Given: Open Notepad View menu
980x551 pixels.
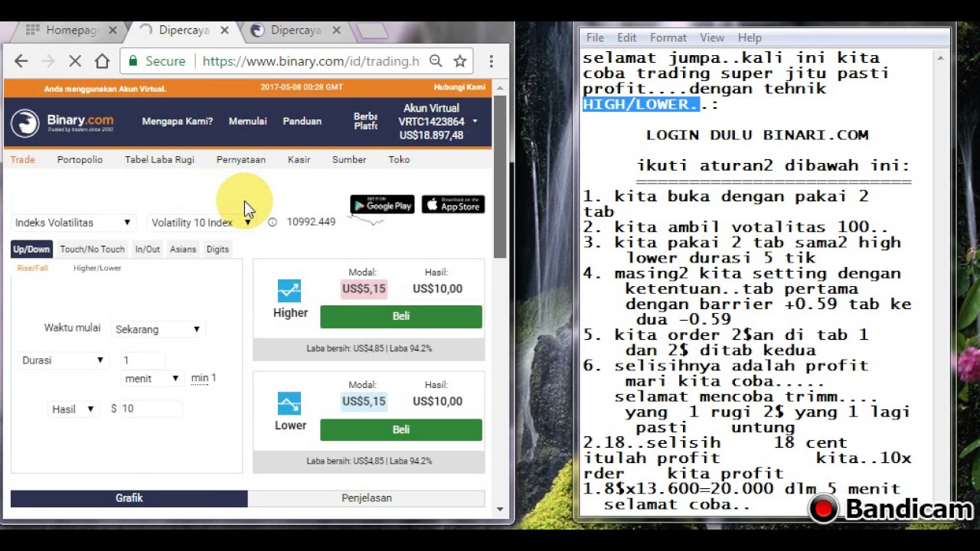Looking at the screenshot, I should pyautogui.click(x=712, y=37).
